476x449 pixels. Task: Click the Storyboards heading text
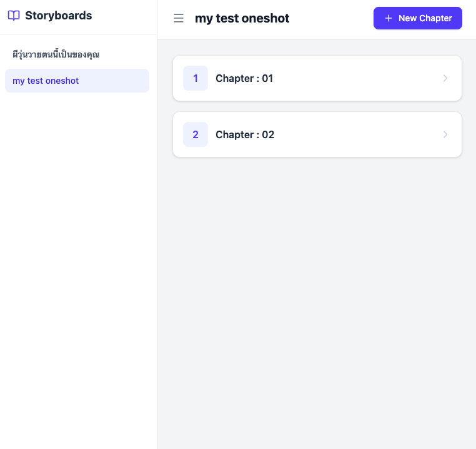[x=58, y=16]
